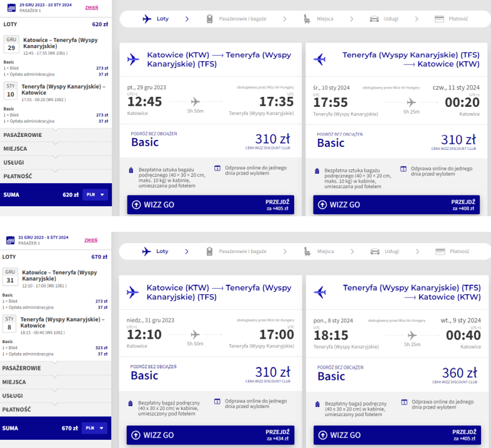Select Basic 310 zł fare on 12:10 flight
The height and width of the screenshot is (448, 491).
(x=211, y=374)
